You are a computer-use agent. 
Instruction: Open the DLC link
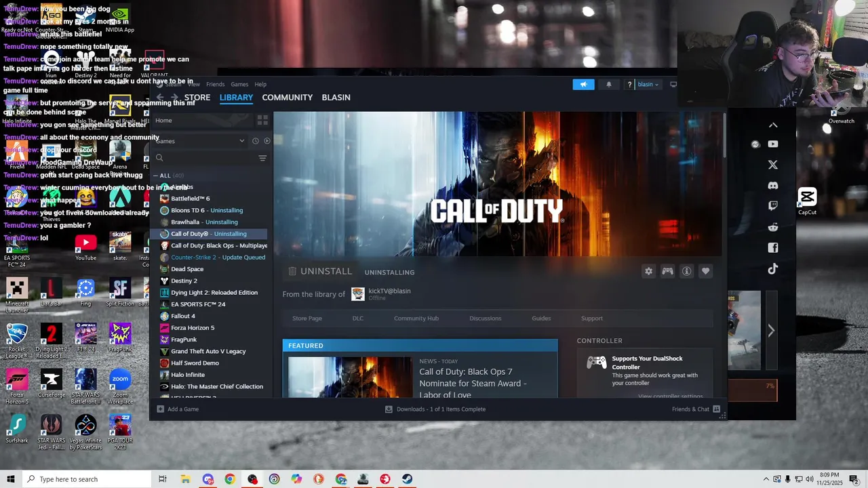tap(357, 319)
